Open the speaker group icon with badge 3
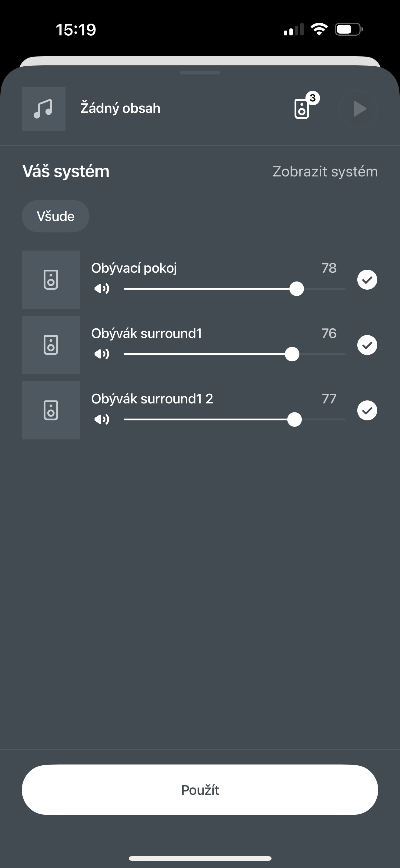 (302, 108)
